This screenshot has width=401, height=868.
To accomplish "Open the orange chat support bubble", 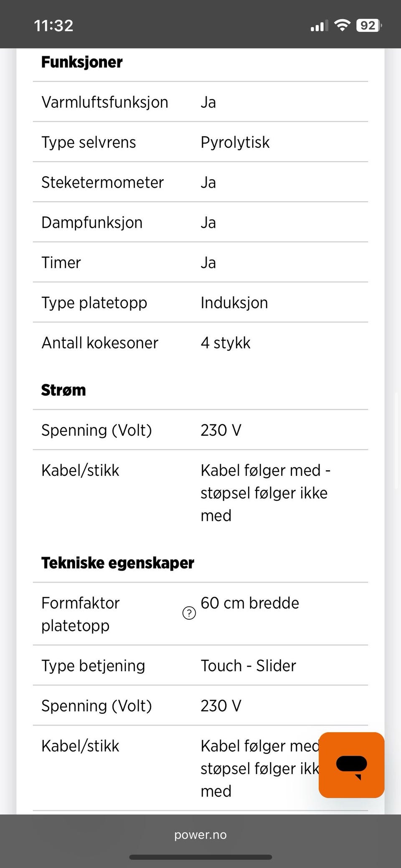I will (x=351, y=765).
